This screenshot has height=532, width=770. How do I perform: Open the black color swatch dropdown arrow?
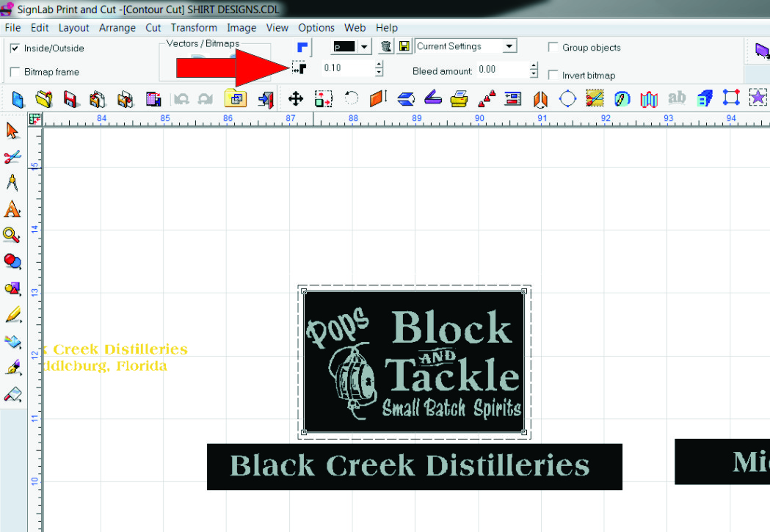tap(364, 47)
